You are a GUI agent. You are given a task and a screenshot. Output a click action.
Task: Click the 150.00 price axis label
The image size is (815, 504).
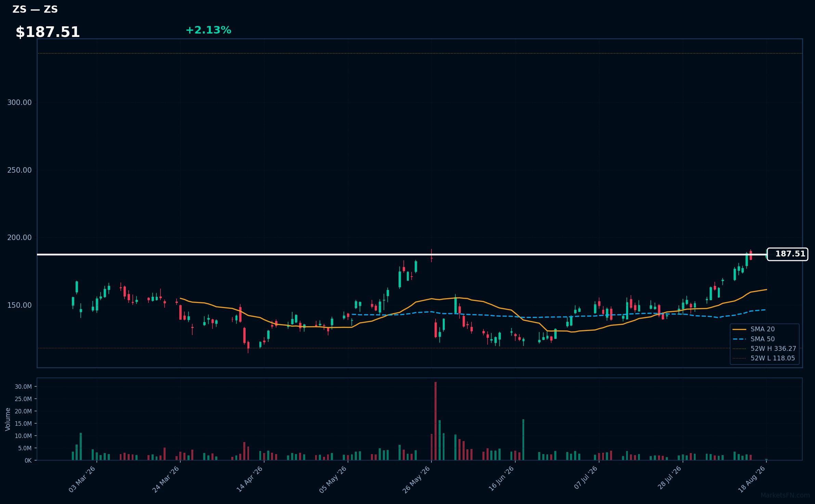[20, 305]
